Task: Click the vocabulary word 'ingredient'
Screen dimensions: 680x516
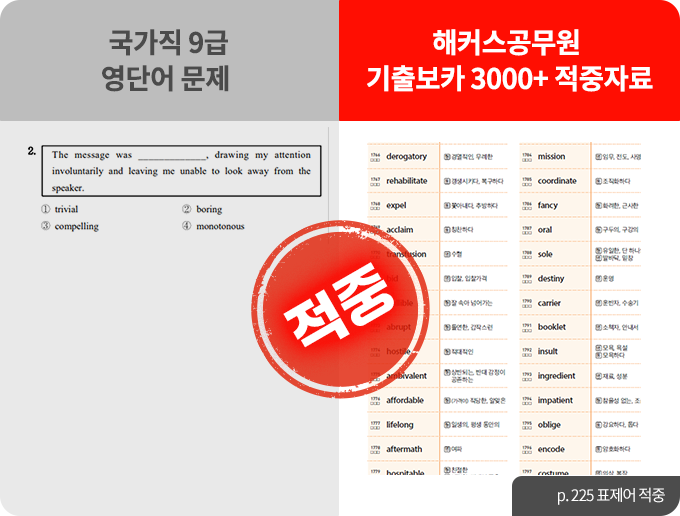Action: pos(557,376)
